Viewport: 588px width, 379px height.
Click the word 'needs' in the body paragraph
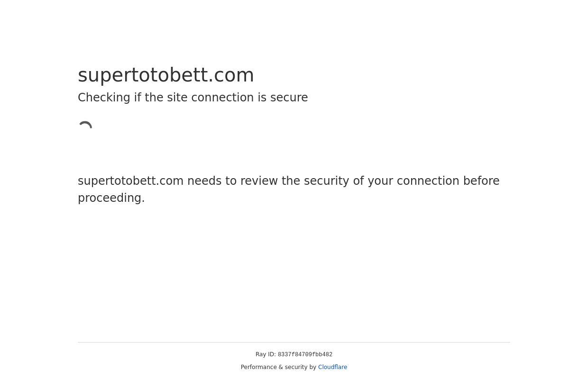(x=204, y=181)
